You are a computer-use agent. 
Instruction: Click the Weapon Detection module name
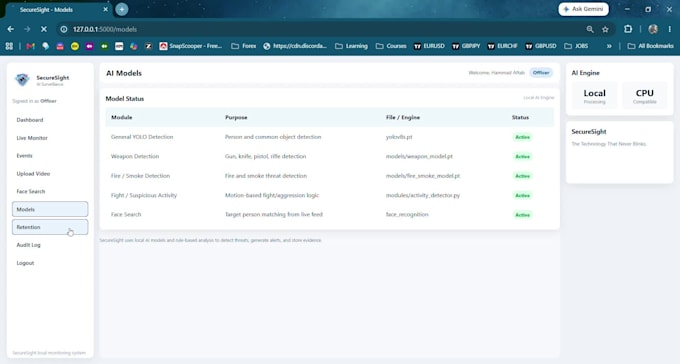(x=135, y=156)
